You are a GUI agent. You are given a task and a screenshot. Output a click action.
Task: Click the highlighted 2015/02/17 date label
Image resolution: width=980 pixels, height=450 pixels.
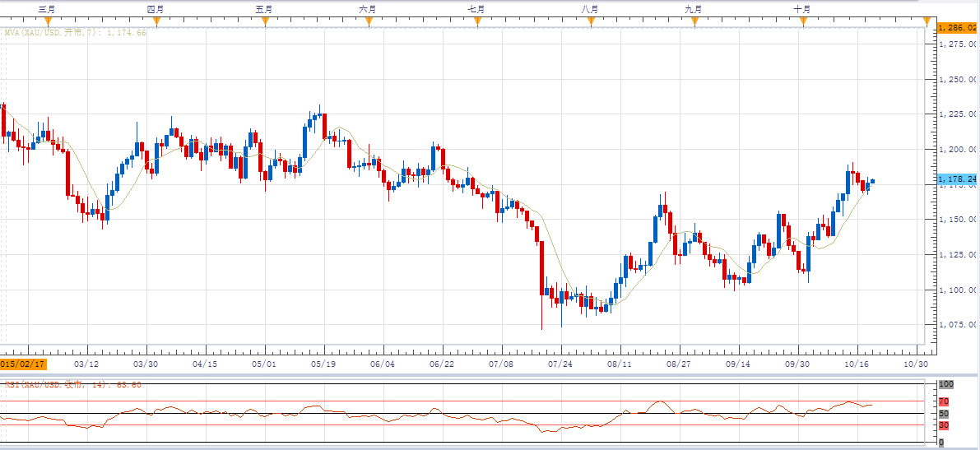23,363
